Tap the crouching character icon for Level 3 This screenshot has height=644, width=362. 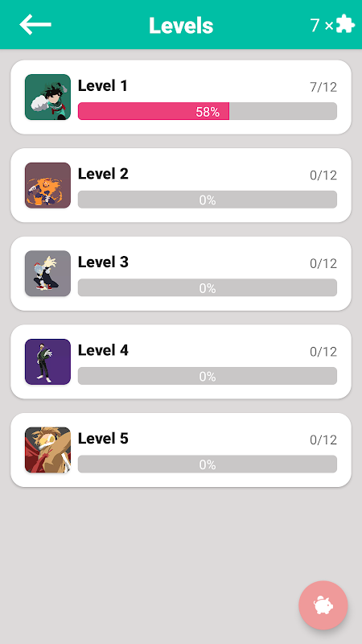47,274
